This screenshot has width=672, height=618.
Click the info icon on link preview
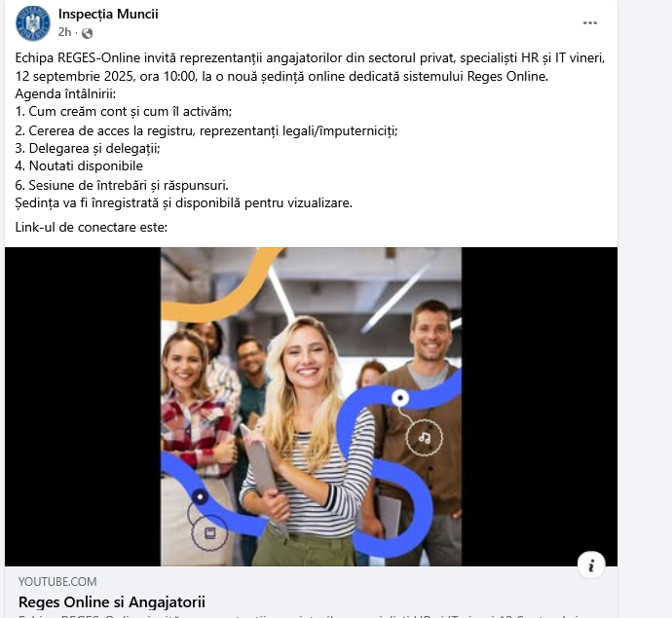point(591,564)
